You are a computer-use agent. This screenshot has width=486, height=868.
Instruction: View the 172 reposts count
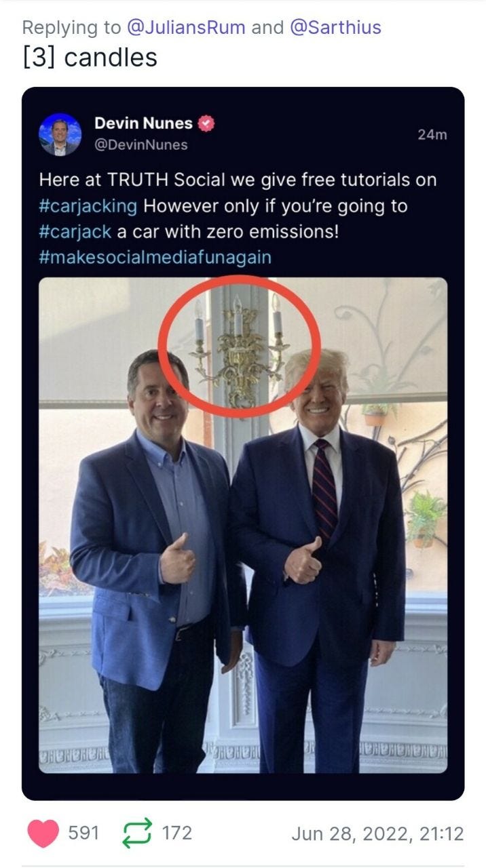176,833
